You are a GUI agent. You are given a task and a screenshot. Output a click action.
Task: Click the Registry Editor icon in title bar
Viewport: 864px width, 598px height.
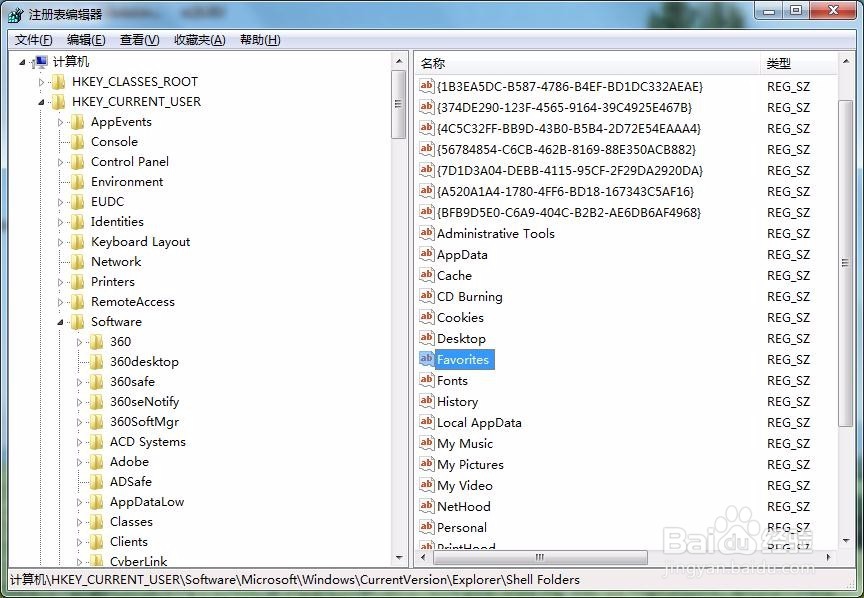pos(14,11)
